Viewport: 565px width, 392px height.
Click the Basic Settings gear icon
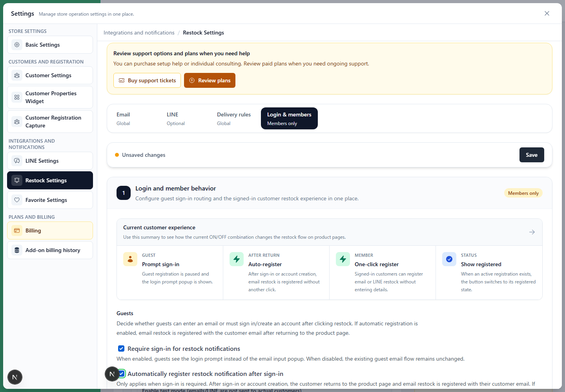coord(17,45)
